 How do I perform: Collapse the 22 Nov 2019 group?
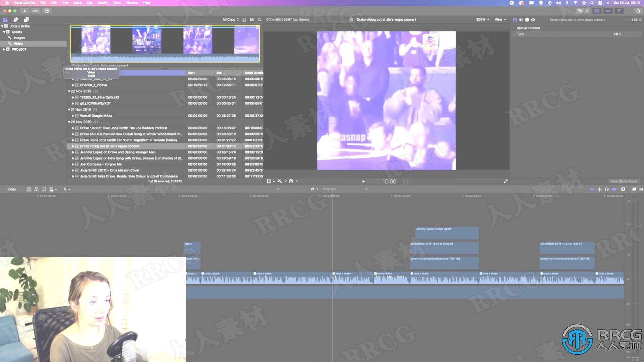(x=69, y=91)
